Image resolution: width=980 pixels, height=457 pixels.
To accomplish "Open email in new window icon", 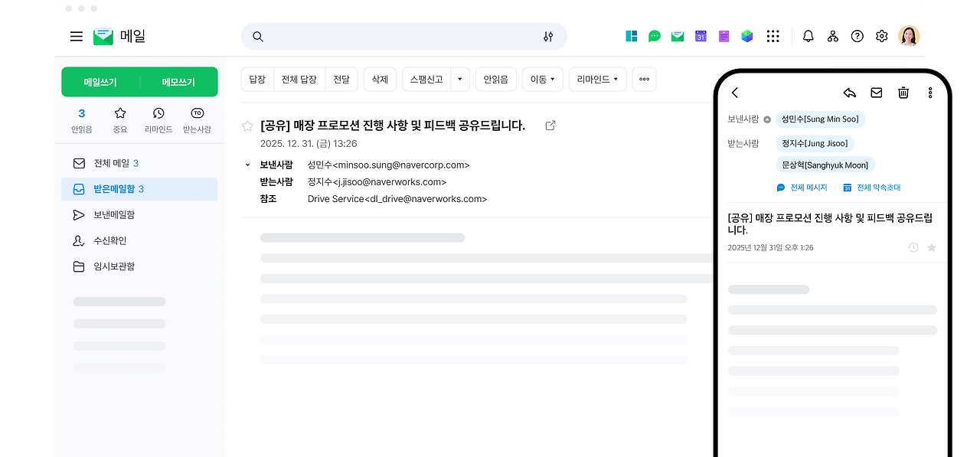I will click(550, 126).
